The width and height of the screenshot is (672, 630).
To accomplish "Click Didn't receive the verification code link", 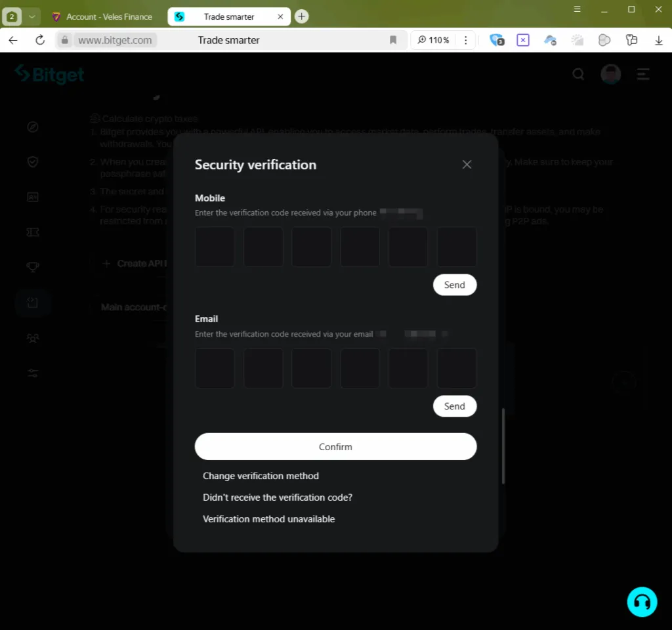I will [x=278, y=497].
